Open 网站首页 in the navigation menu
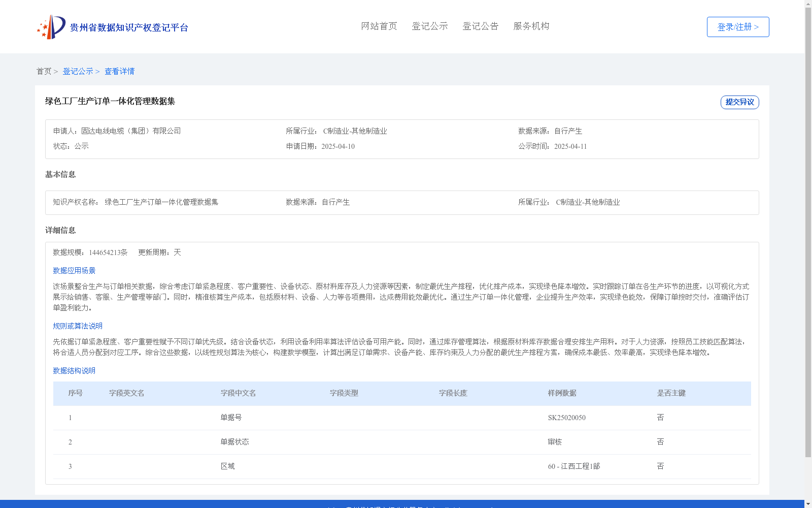The height and width of the screenshot is (508, 812). click(379, 26)
